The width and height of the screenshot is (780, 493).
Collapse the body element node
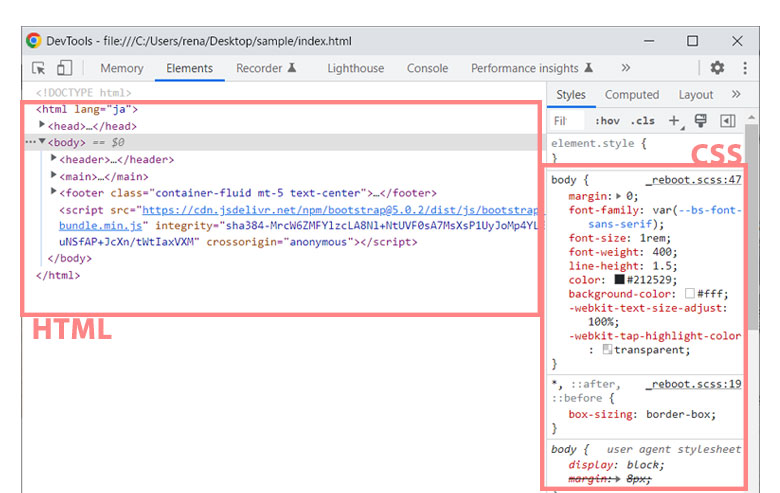click(x=42, y=143)
